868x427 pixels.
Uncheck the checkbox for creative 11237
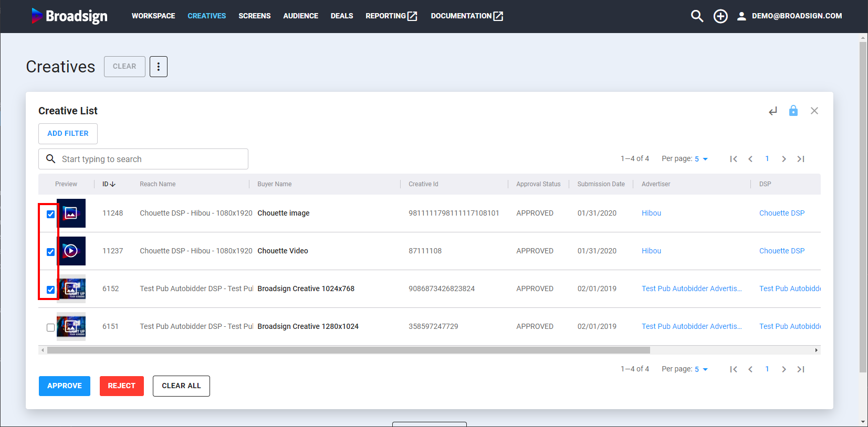point(51,252)
